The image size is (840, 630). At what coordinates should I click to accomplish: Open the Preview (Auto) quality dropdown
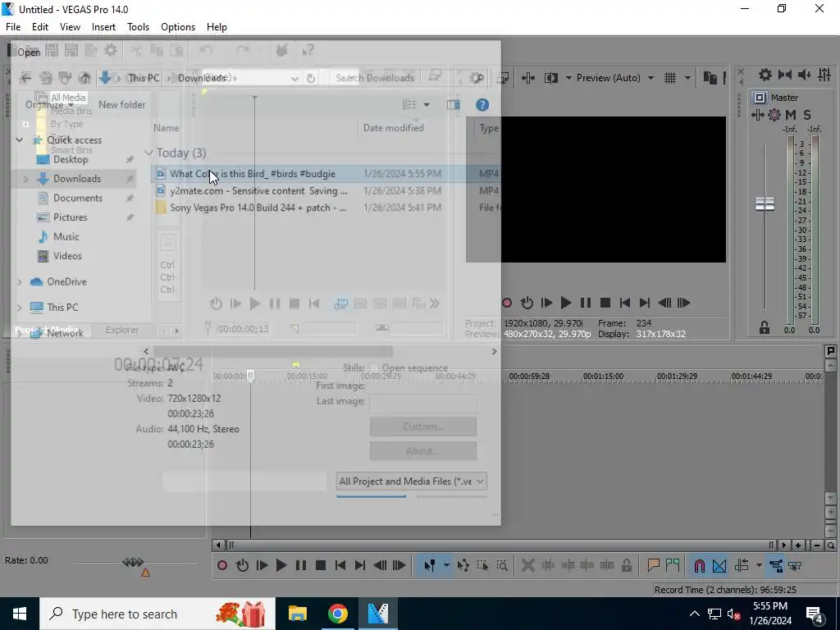click(615, 78)
